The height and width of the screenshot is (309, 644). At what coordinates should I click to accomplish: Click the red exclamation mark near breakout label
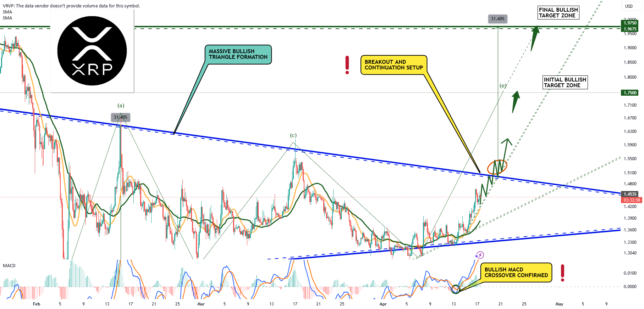(347, 65)
